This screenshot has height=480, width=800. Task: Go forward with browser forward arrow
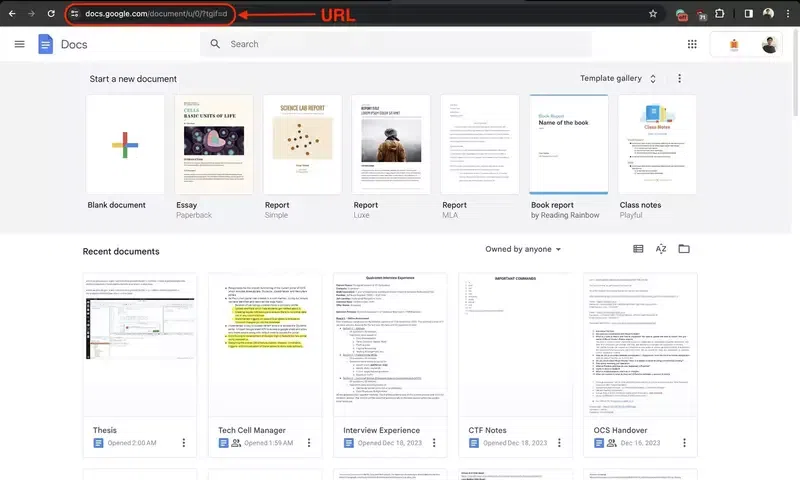point(32,14)
